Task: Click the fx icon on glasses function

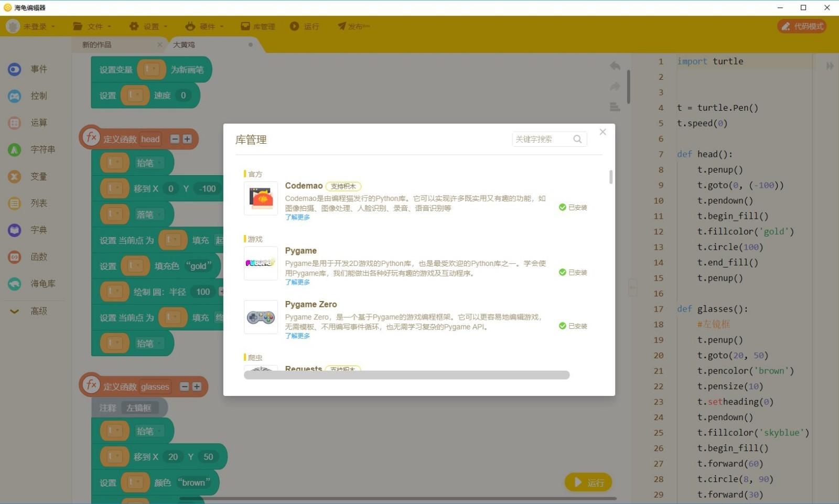Action: [91, 384]
